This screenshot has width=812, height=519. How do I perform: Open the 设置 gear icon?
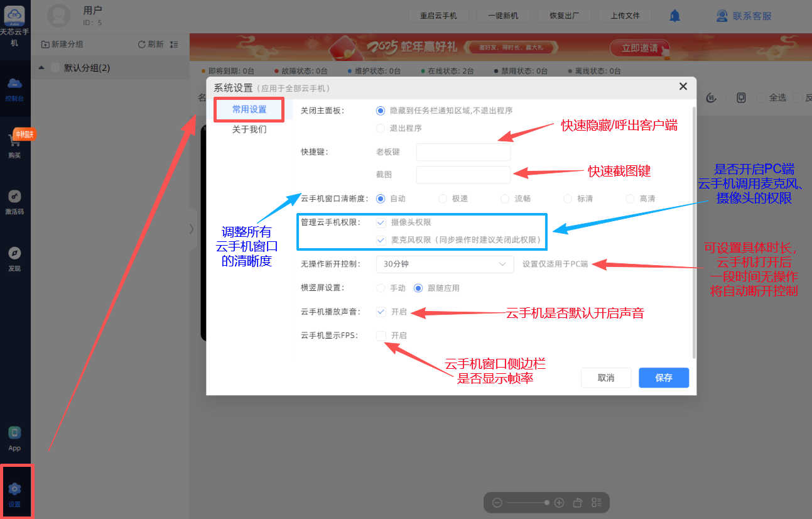(14, 489)
